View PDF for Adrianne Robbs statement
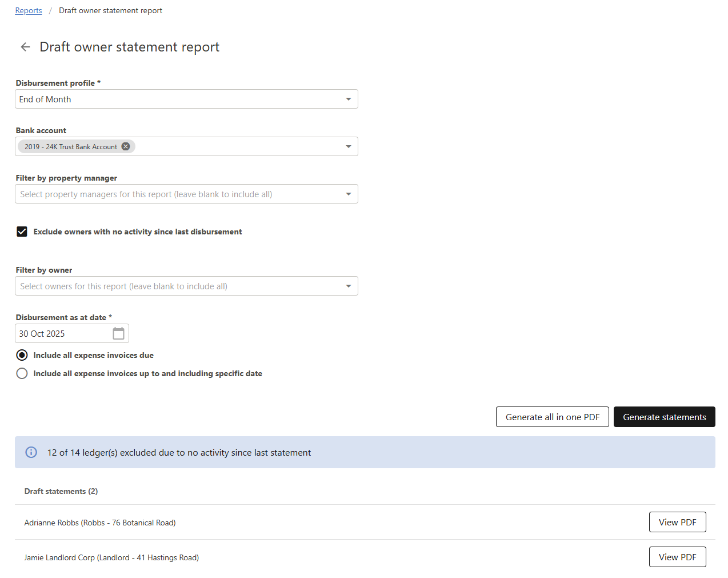 [x=677, y=522]
